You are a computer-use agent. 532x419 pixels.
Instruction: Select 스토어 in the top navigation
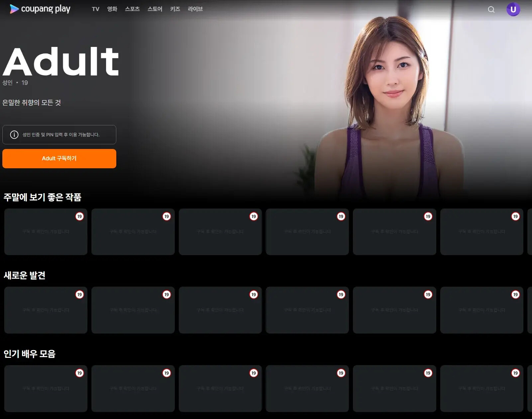(x=155, y=9)
